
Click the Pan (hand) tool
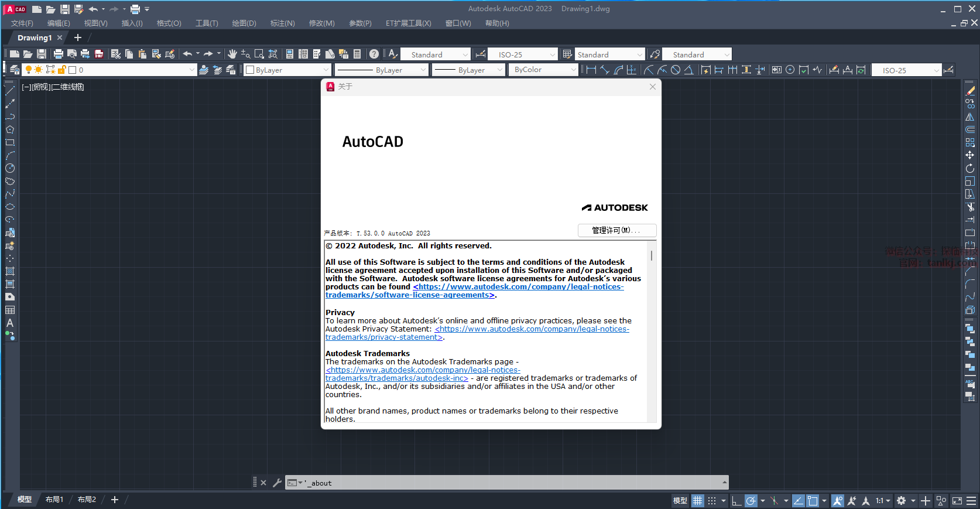pyautogui.click(x=232, y=54)
